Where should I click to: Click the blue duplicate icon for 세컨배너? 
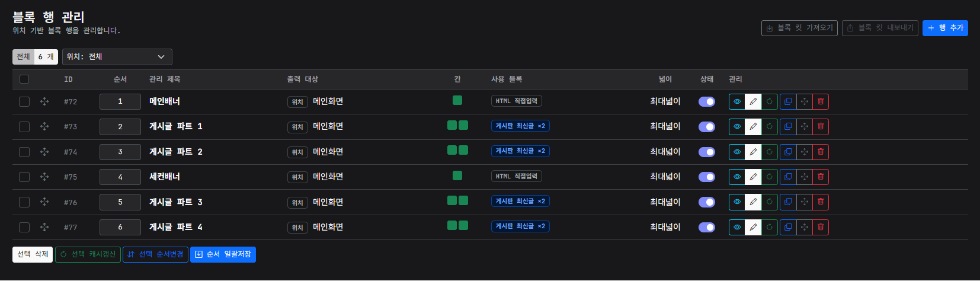tap(788, 177)
